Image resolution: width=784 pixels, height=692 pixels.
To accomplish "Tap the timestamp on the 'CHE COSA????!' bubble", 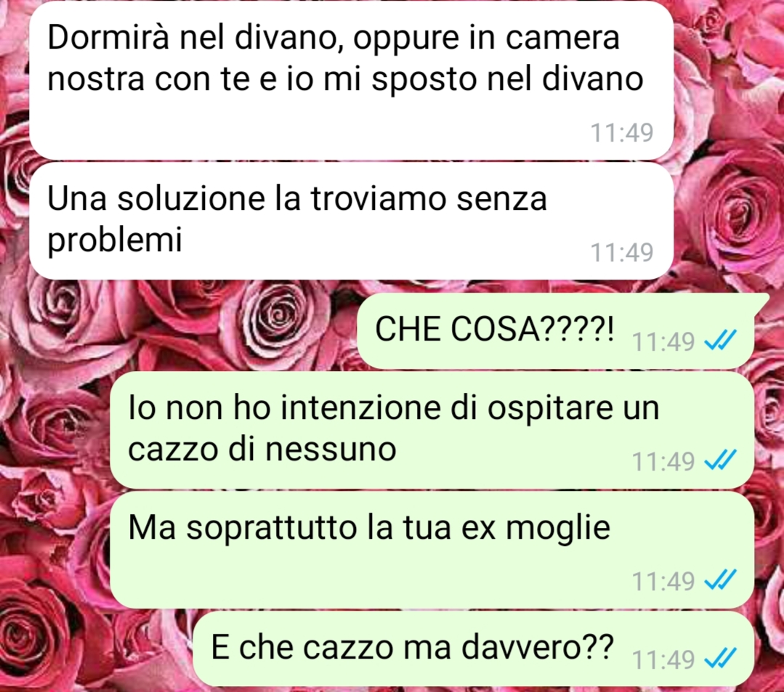I will 663,342.
